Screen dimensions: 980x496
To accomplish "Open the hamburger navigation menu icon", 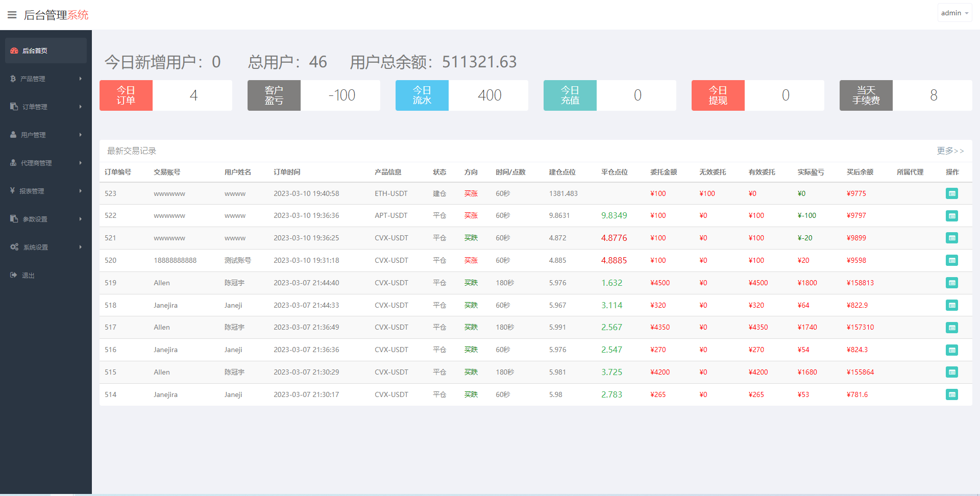I will tap(12, 14).
